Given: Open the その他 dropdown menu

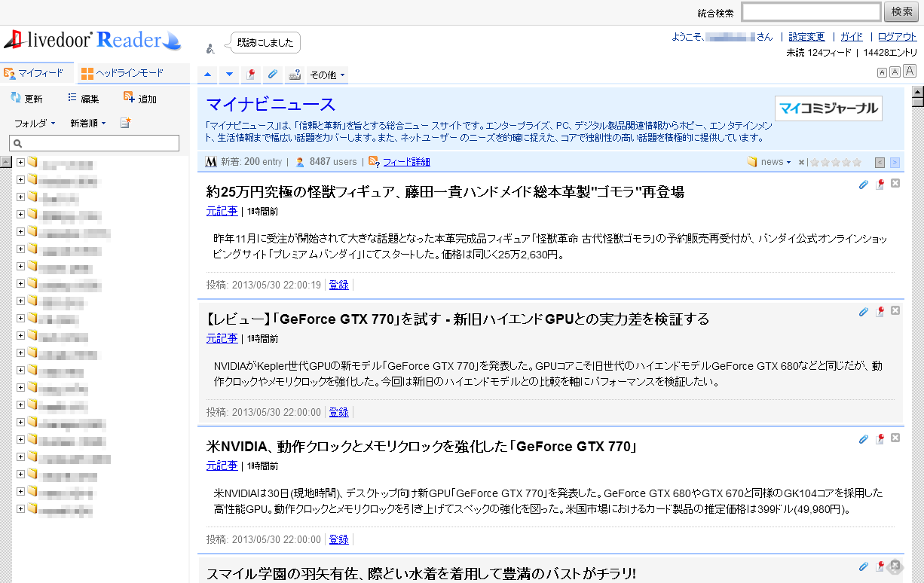Looking at the screenshot, I should [x=327, y=75].
